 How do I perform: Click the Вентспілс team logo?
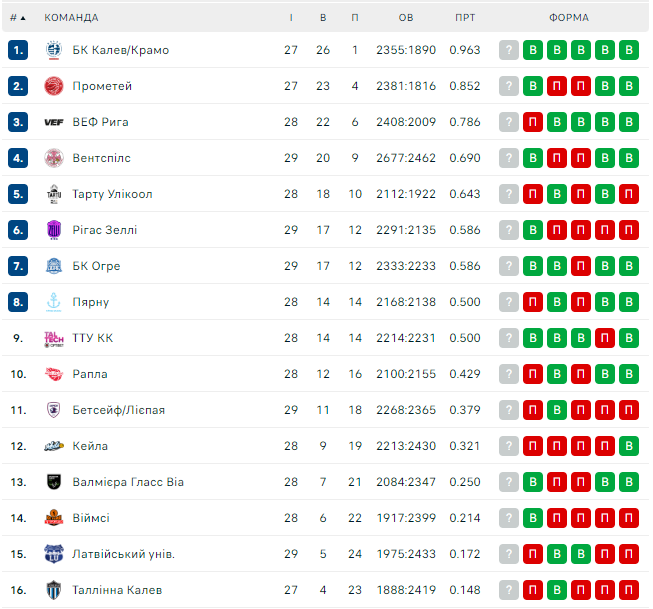tap(54, 158)
